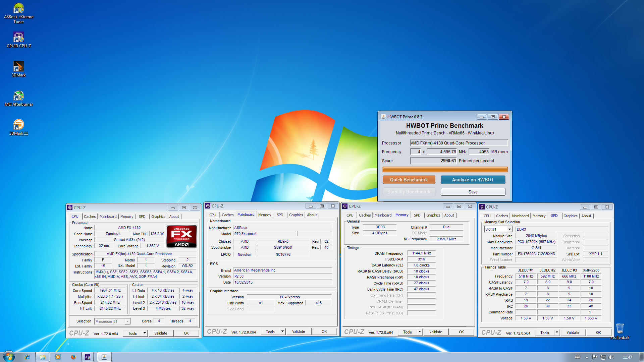Image resolution: width=644 pixels, height=362 pixels.
Task: Open on-screen keyboard tray icon
Action: click(578, 357)
